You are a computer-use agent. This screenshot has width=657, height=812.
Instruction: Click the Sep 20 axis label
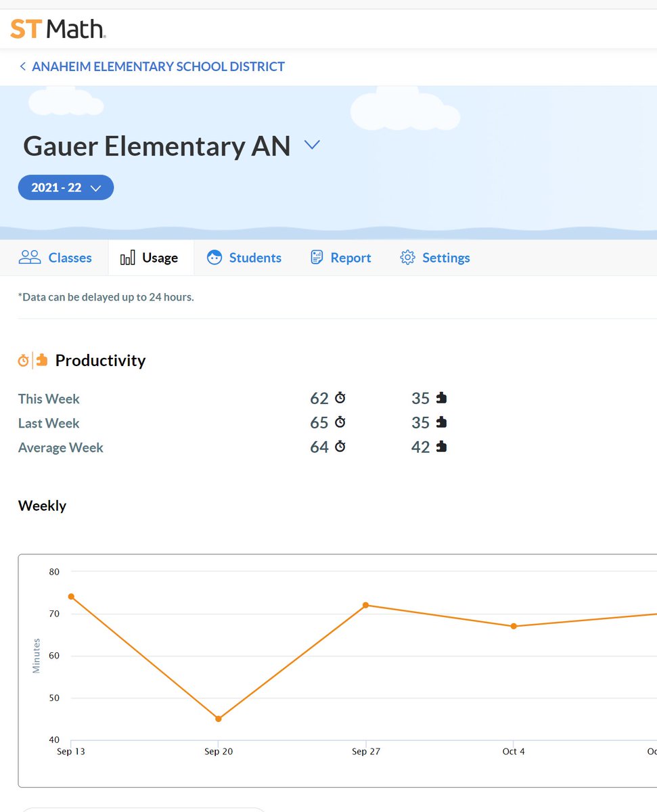point(219,751)
